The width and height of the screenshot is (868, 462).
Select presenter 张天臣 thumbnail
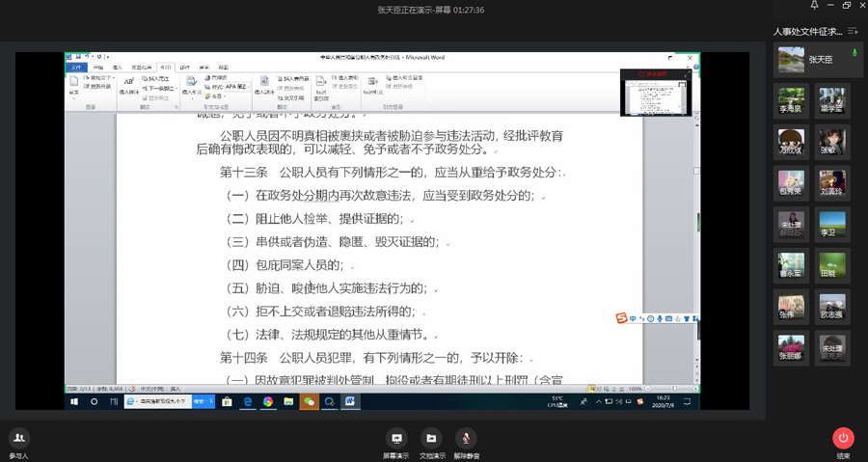[792, 60]
